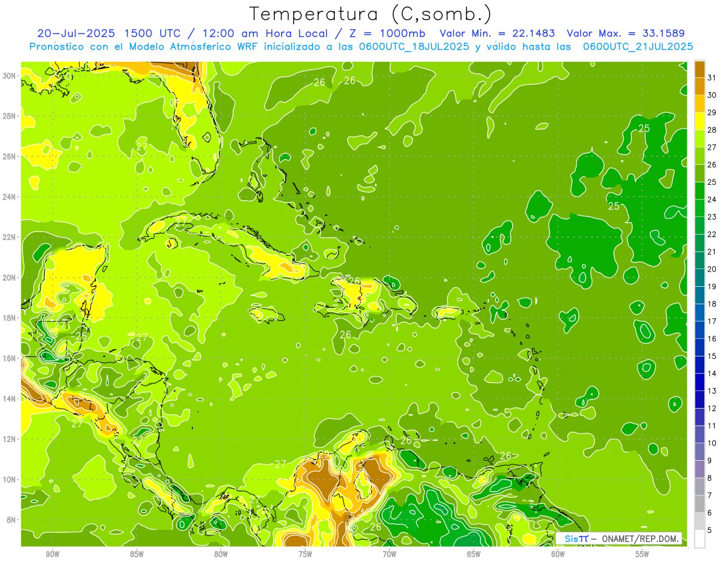Click the 14N latitude axis label

point(10,399)
